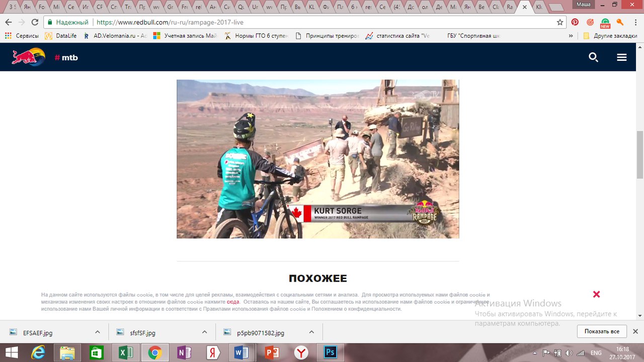The width and height of the screenshot is (644, 362).
Task: Open the site search magnifier
Action: pos(594,57)
